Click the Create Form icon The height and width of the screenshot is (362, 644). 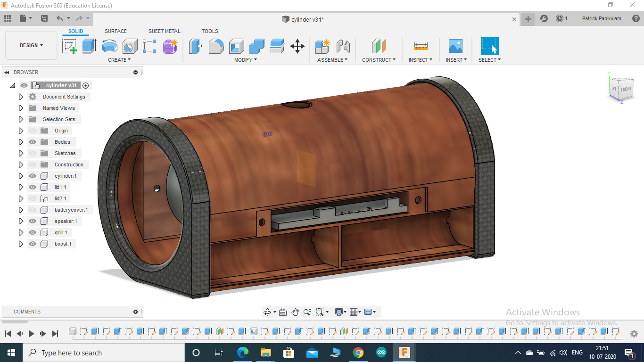pyautogui.click(x=170, y=46)
